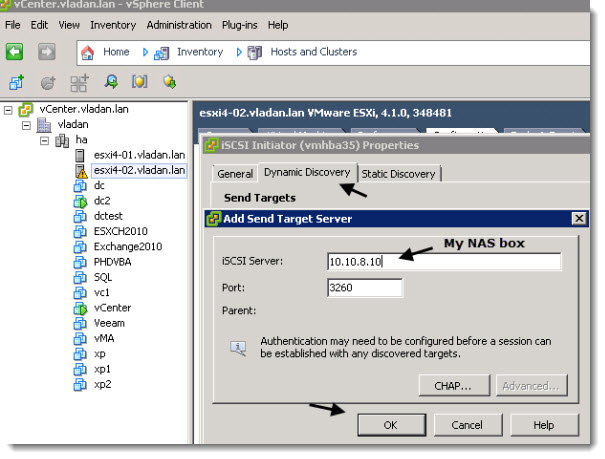605x459 pixels.
Task: Click into the iSCSI Server field
Action: (444, 262)
